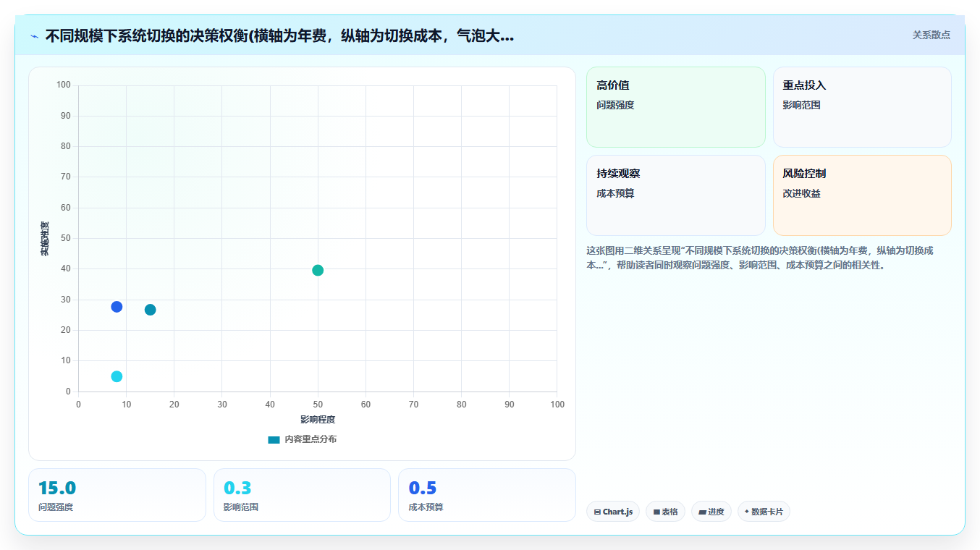Click the description paragraph starting 这张图用二维关系
Screen dimensions: 980x550
click(760, 257)
